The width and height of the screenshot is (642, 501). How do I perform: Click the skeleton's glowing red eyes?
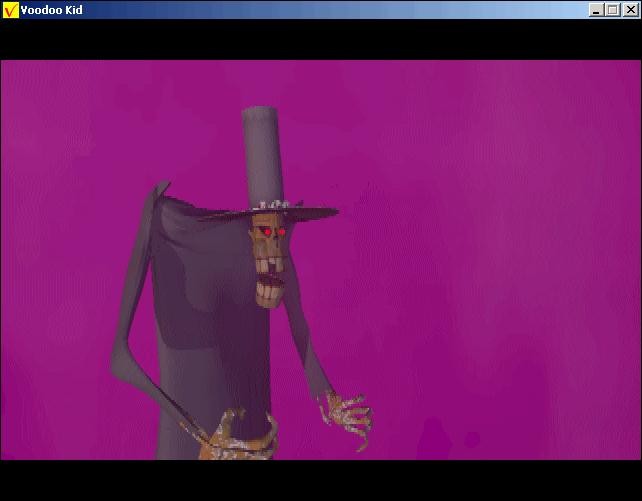pos(274,232)
